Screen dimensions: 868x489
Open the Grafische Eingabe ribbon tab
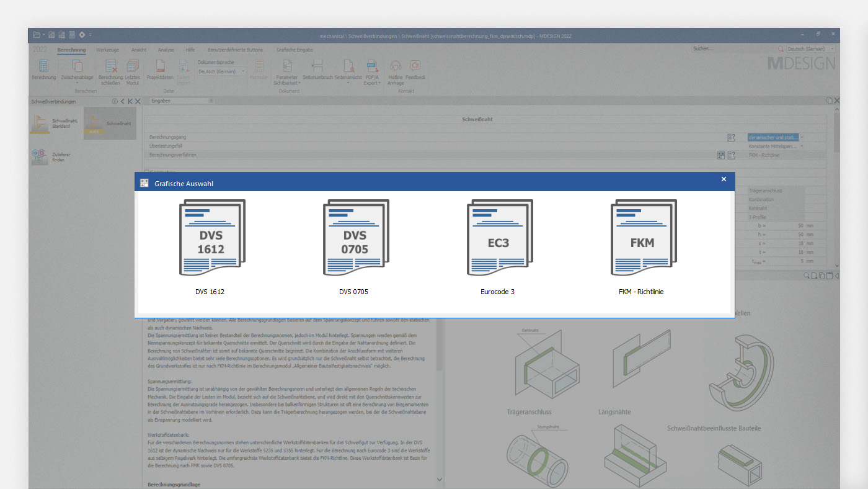point(294,50)
